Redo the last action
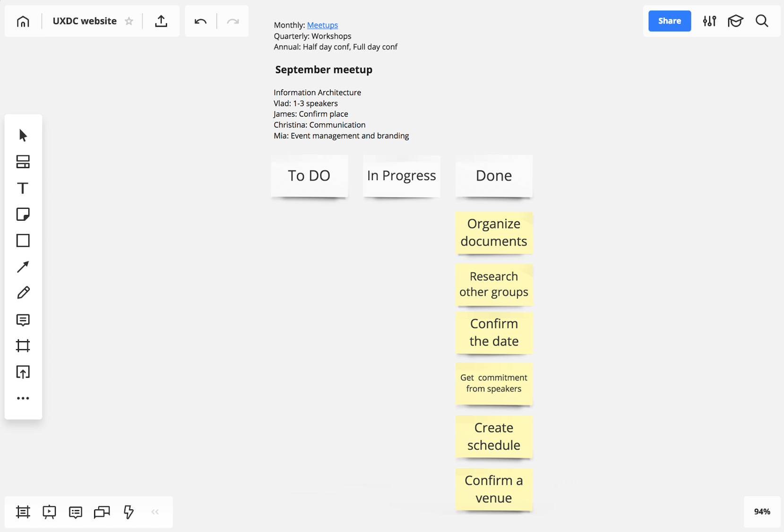The width and height of the screenshot is (784, 532). pos(233,21)
